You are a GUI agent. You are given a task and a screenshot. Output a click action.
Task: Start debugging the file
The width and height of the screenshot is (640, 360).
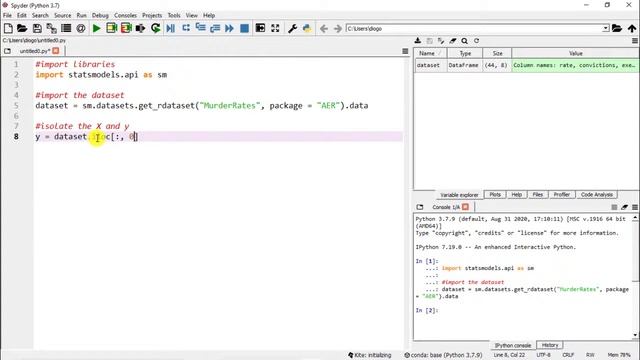click(x=171, y=28)
